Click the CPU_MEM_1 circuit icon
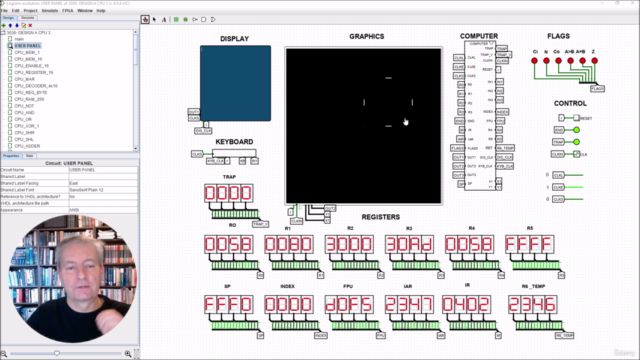The height and width of the screenshot is (360, 640). [x=10, y=52]
